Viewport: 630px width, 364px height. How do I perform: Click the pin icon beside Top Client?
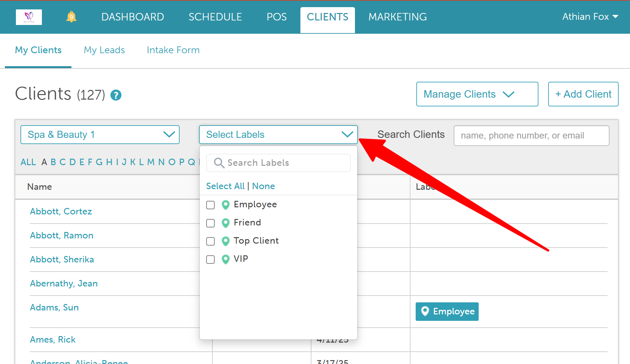click(x=225, y=241)
